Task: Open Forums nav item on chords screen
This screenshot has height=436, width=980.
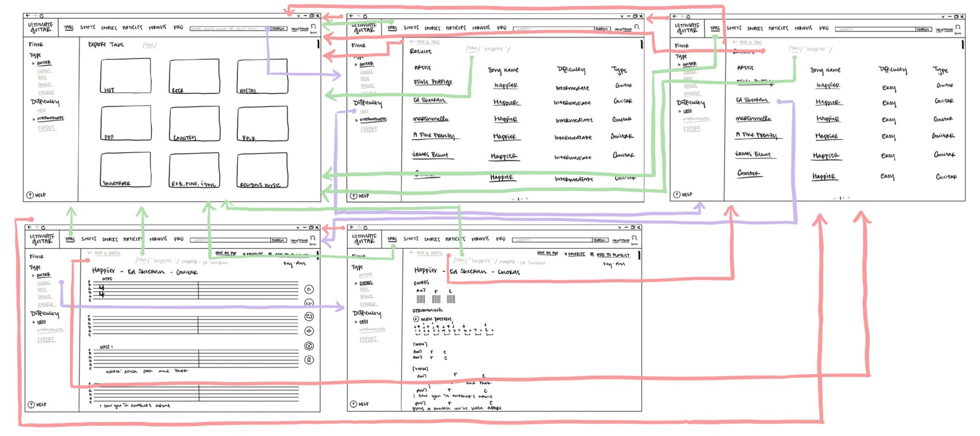Action: (x=480, y=238)
